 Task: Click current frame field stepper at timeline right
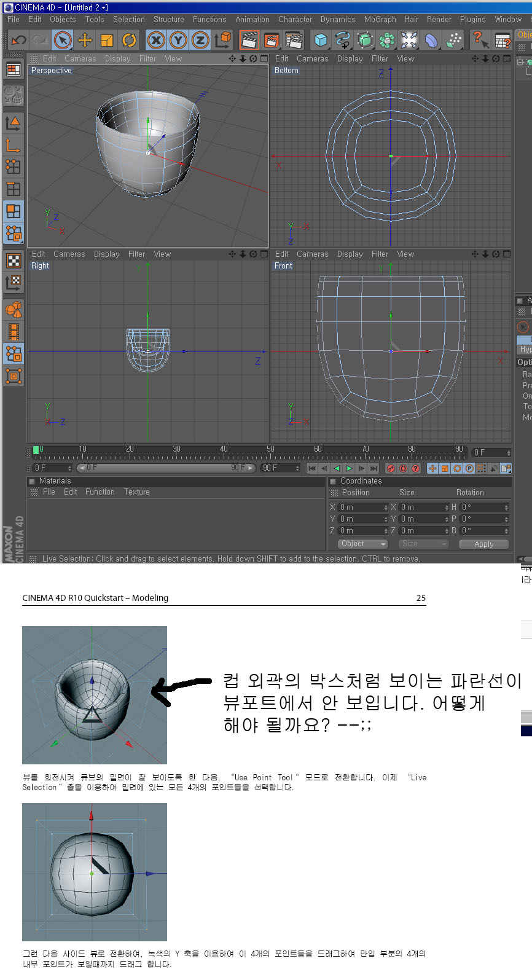point(509,453)
